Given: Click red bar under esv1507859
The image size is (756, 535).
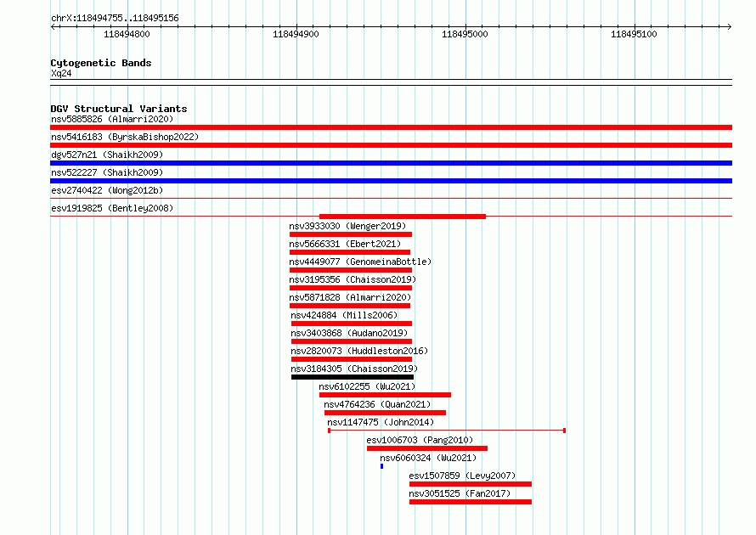Looking at the screenshot, I should point(471,484).
